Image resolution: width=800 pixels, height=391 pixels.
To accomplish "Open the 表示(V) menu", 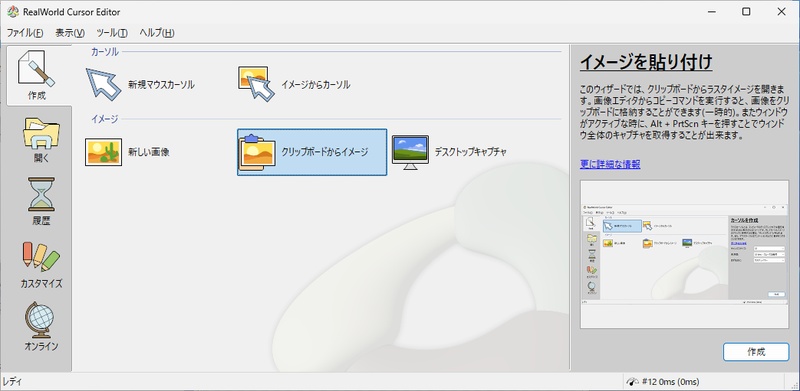I will 70,33.
